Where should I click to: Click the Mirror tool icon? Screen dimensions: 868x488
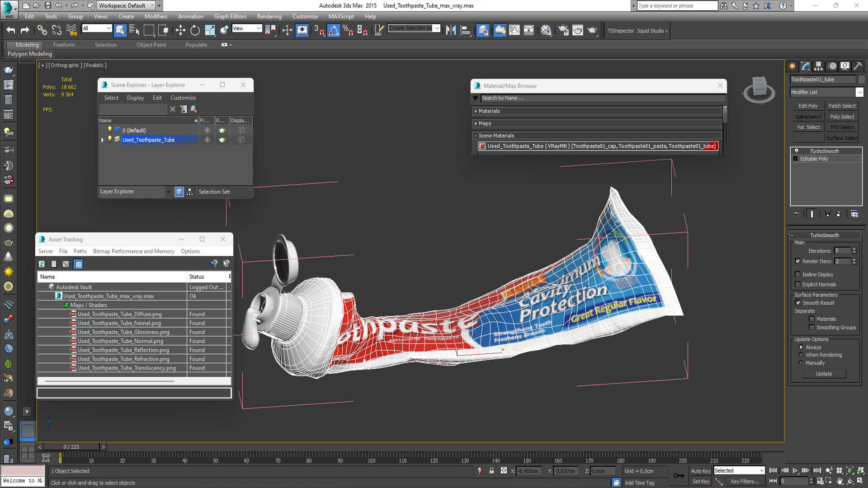pos(451,30)
